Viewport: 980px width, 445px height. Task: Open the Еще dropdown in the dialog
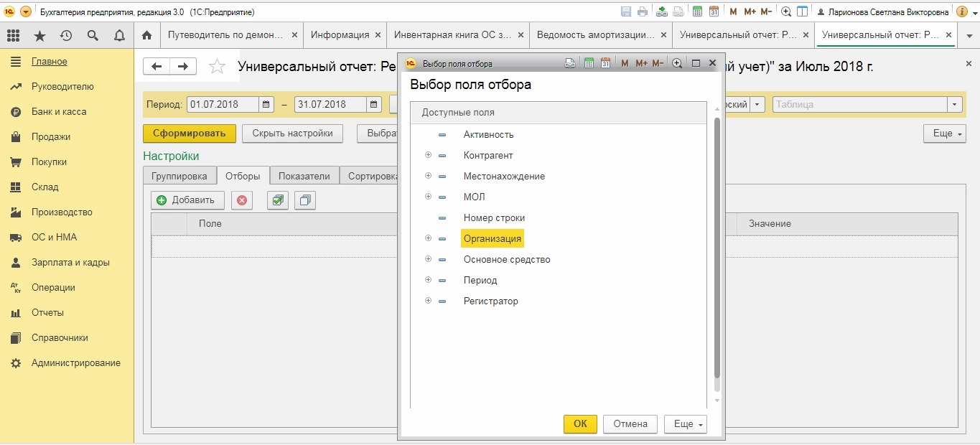point(686,424)
